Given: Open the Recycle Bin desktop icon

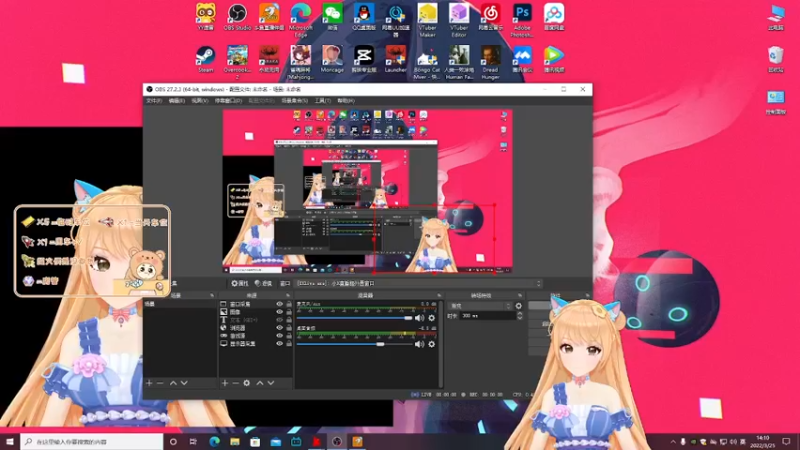Looking at the screenshot, I should click(x=776, y=59).
